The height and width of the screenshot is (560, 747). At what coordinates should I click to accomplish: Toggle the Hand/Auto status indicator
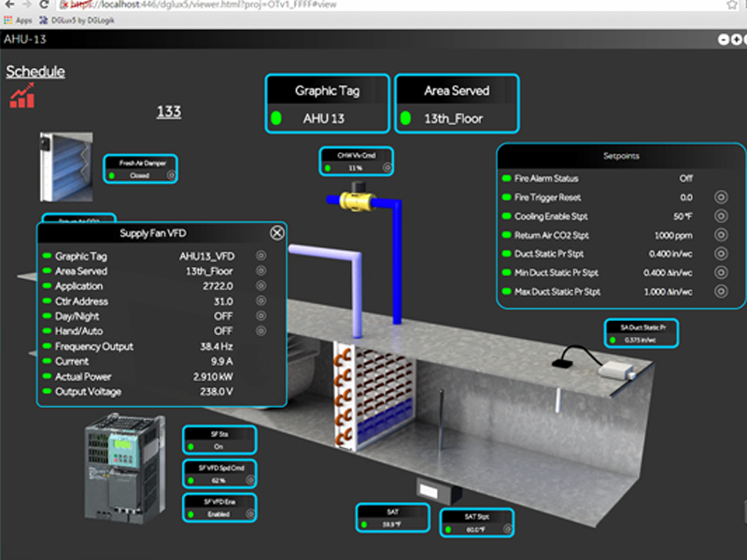tap(46, 331)
